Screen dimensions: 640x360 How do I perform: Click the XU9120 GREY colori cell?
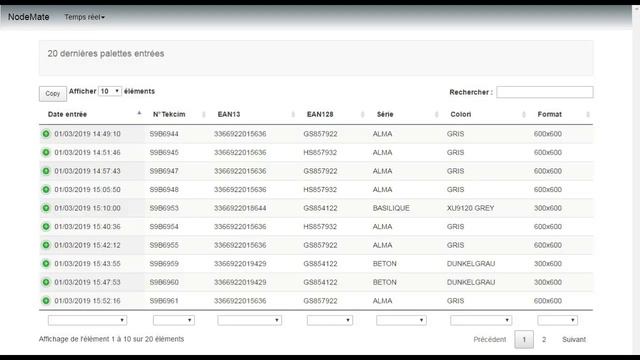point(471,208)
